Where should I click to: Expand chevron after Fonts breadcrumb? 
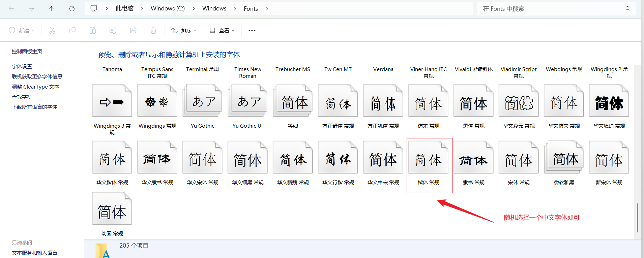click(267, 9)
